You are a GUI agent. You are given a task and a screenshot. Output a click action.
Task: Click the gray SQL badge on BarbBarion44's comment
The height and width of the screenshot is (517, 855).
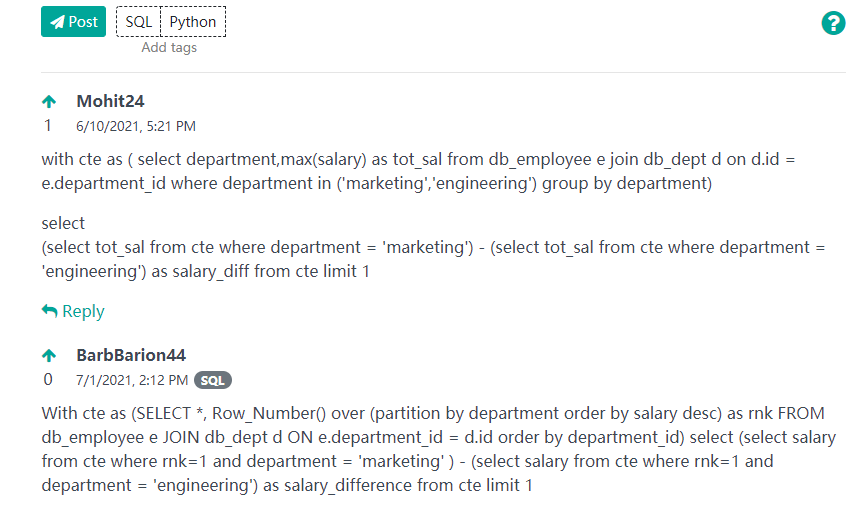point(213,380)
